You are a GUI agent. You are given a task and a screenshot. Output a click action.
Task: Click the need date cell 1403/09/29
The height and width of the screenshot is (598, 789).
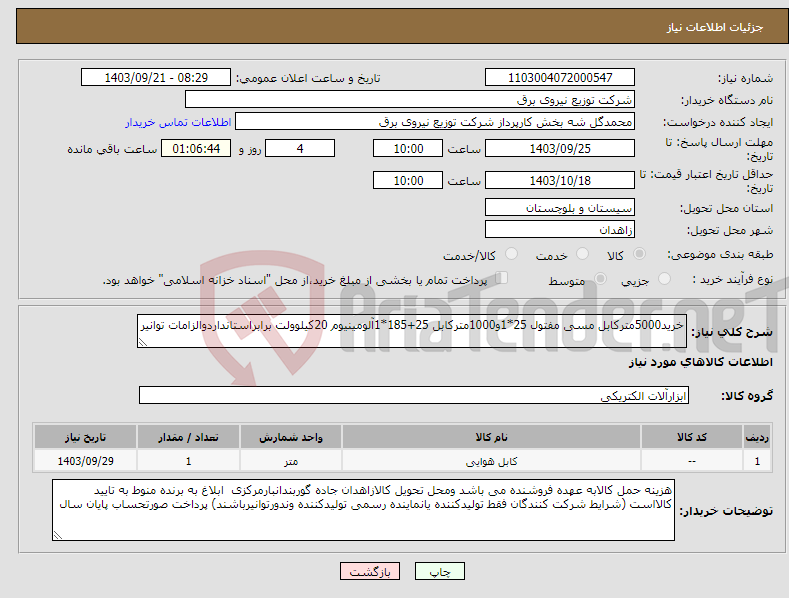click(x=86, y=461)
